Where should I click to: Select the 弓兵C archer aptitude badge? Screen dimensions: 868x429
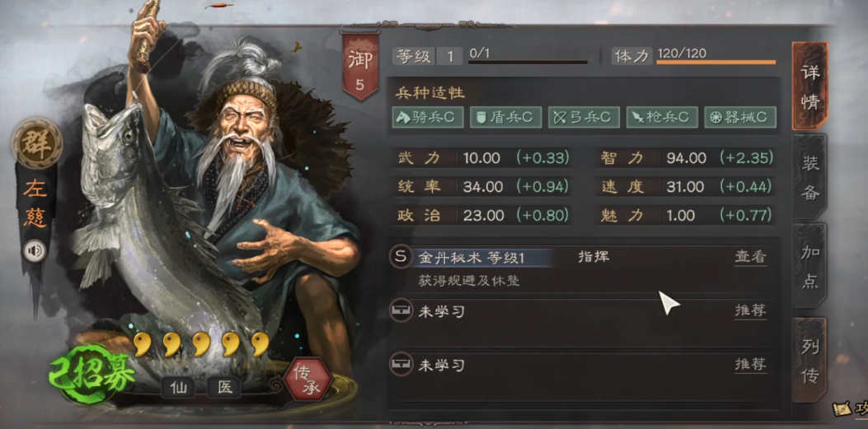[x=584, y=117]
